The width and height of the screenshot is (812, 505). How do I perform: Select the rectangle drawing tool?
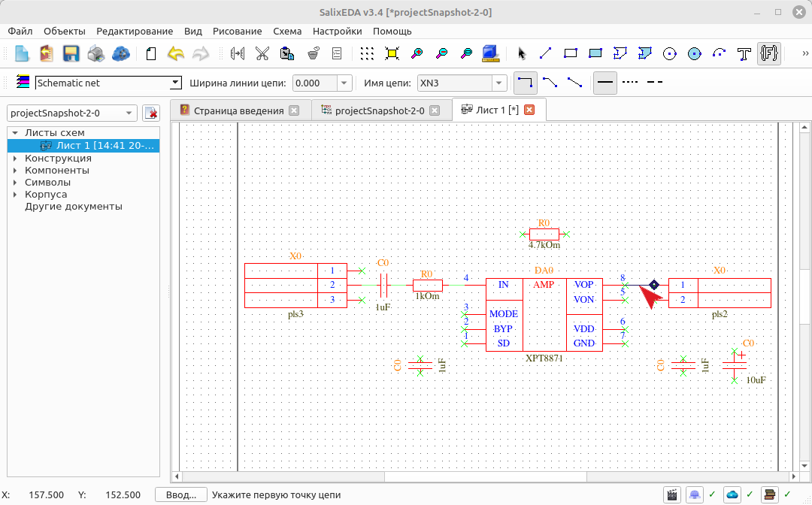(570, 53)
